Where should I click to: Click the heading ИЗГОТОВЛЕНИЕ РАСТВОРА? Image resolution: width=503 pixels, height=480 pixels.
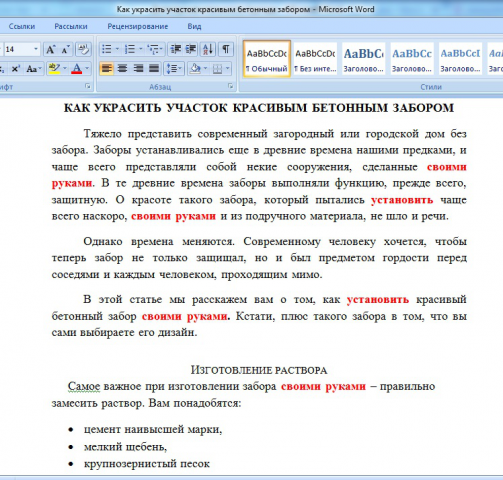click(x=259, y=370)
